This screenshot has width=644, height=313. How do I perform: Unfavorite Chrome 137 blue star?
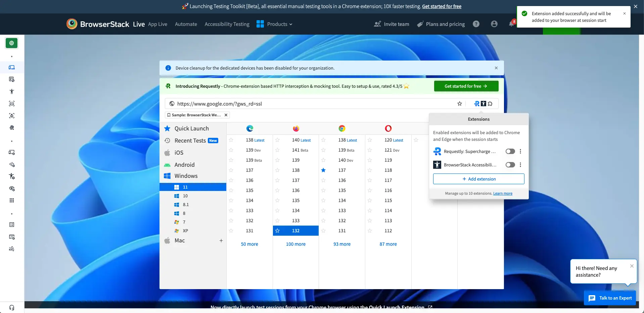(323, 170)
